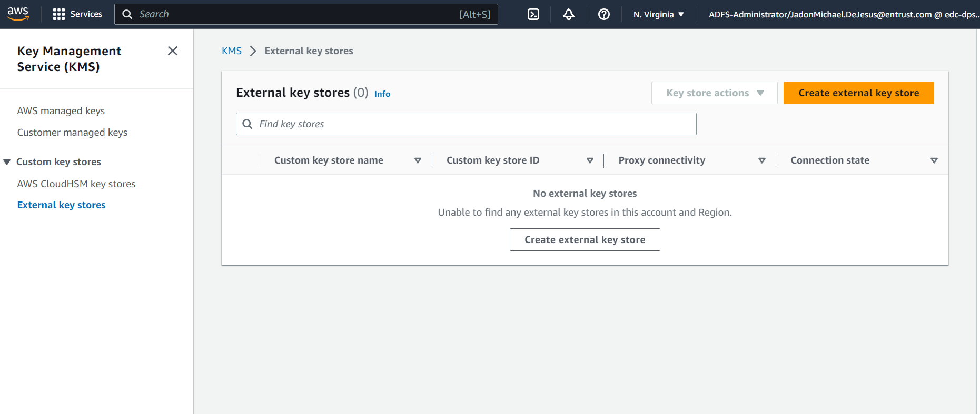The image size is (980, 414).
Task: Open the Info link next to heading
Action: 382,94
